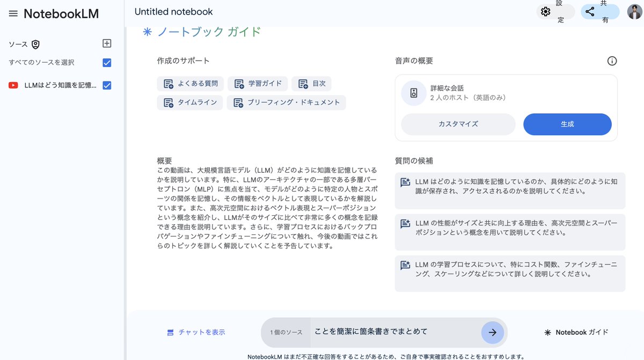Show the chat via チャットを表示

tap(196, 333)
